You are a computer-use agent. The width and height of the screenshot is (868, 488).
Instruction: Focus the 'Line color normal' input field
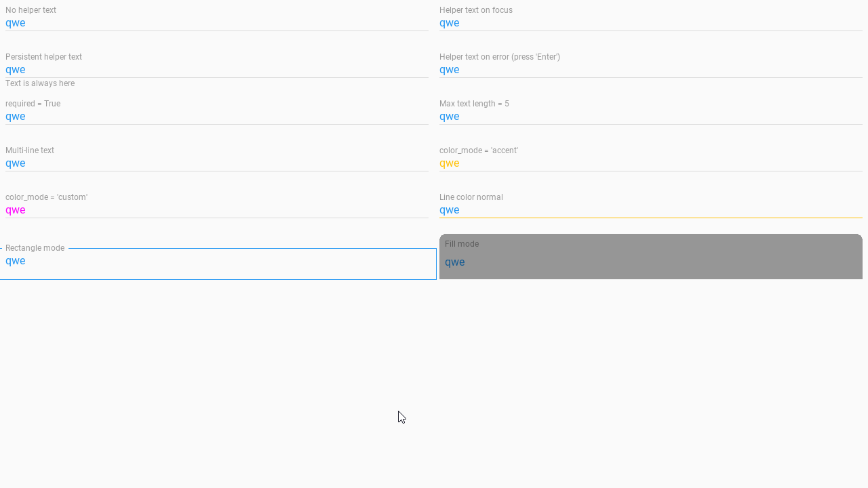(637, 209)
